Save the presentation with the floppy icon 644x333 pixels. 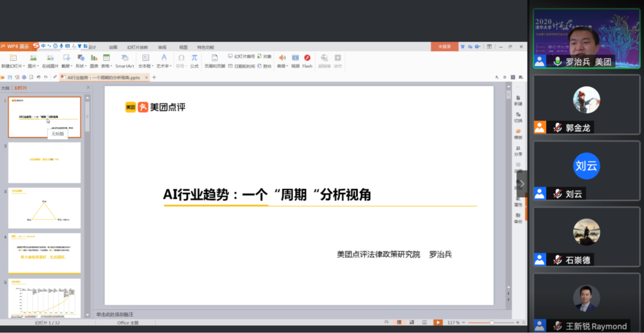tap(10, 77)
